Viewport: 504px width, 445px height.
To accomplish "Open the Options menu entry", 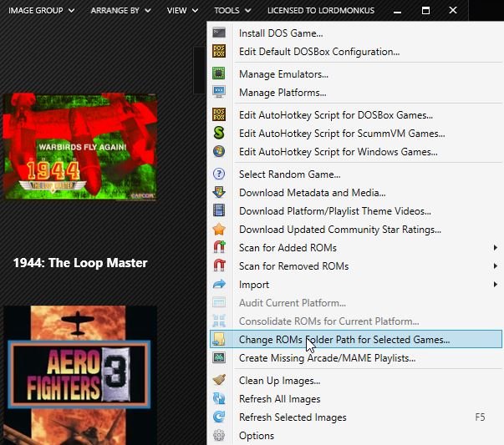I will [x=355, y=435].
